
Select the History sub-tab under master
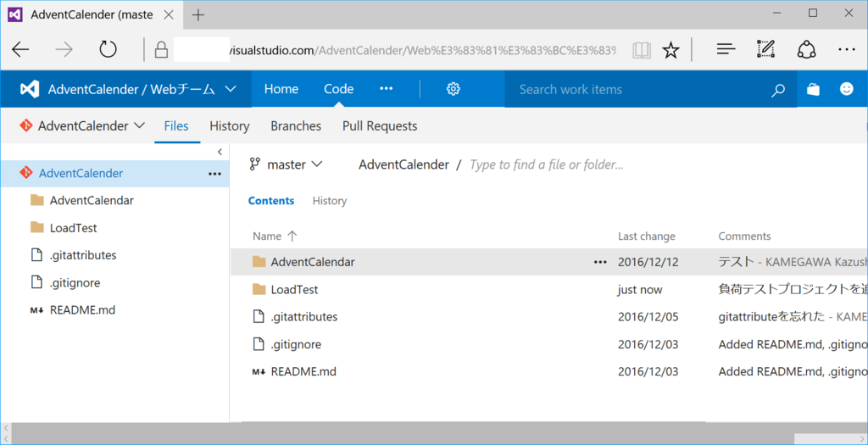330,201
